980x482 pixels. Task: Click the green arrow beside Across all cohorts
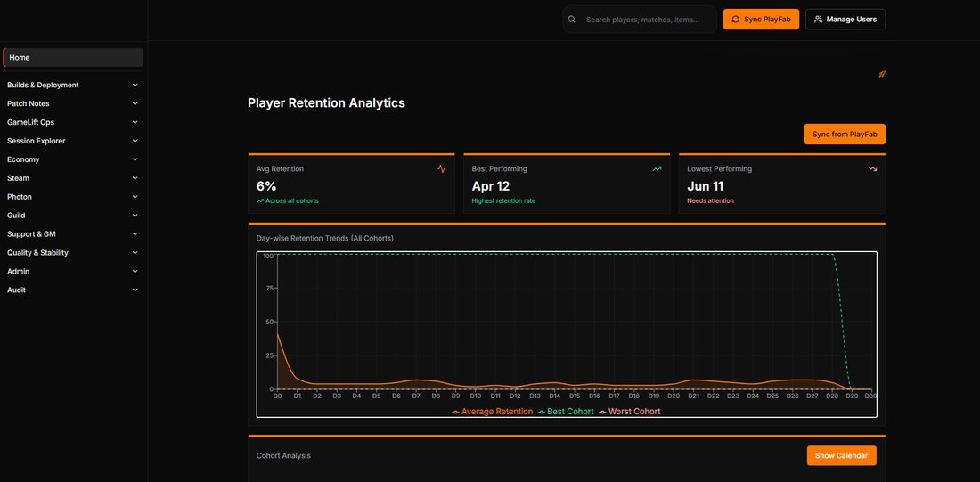260,200
